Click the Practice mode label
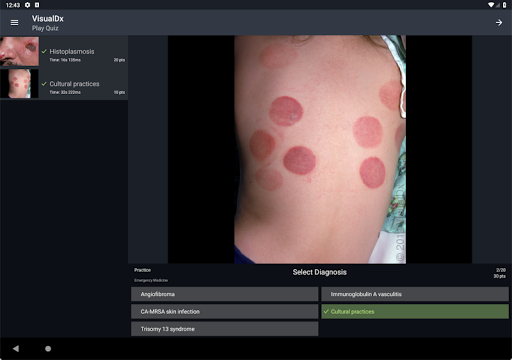Screen dimensions: 512x360 point(142,270)
